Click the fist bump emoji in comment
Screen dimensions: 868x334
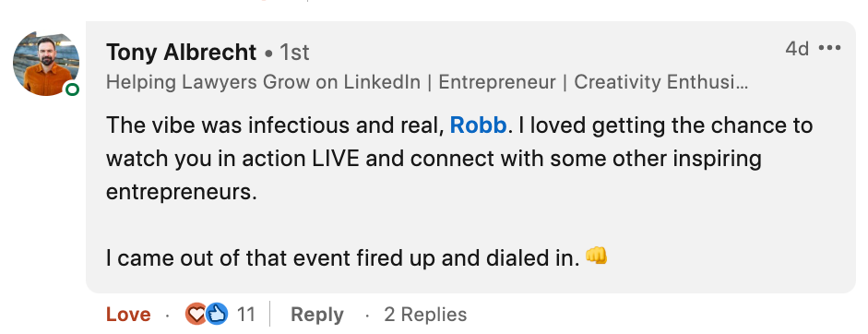click(596, 256)
